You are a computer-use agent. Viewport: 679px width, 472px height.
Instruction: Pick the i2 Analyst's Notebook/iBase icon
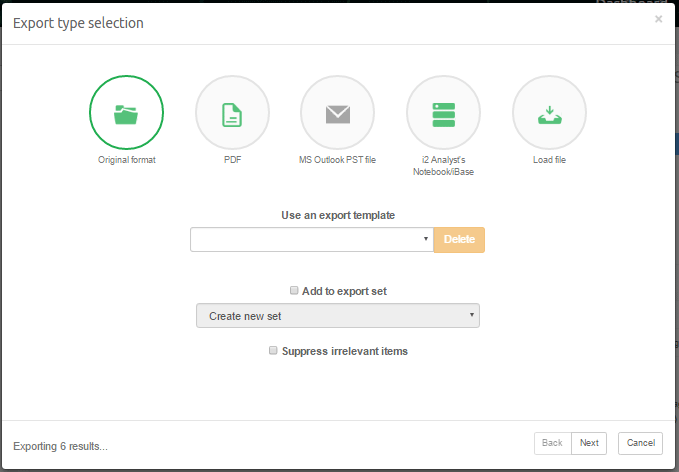tap(443, 113)
